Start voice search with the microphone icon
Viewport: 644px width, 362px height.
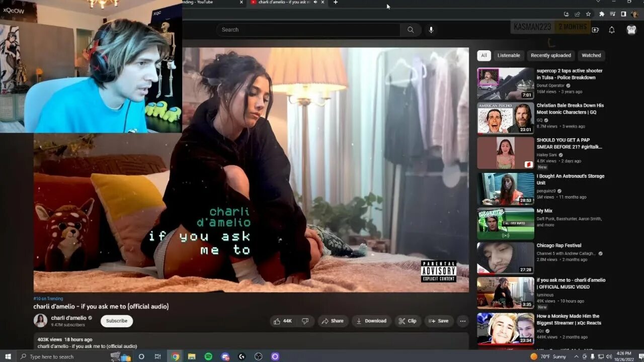(x=431, y=30)
